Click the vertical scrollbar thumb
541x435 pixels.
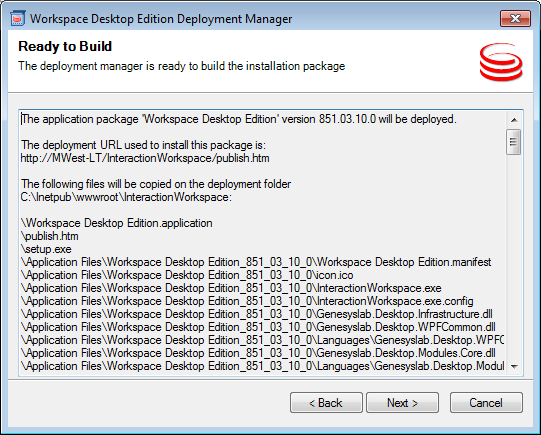513,142
